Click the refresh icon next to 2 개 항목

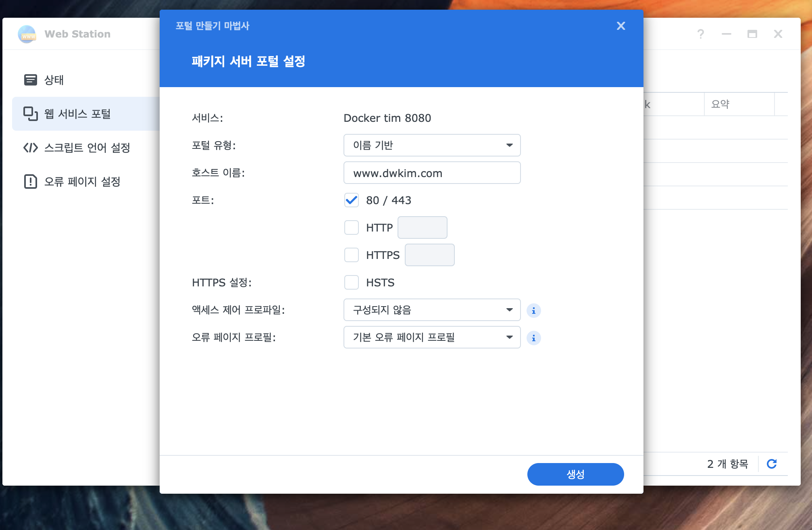pos(772,464)
